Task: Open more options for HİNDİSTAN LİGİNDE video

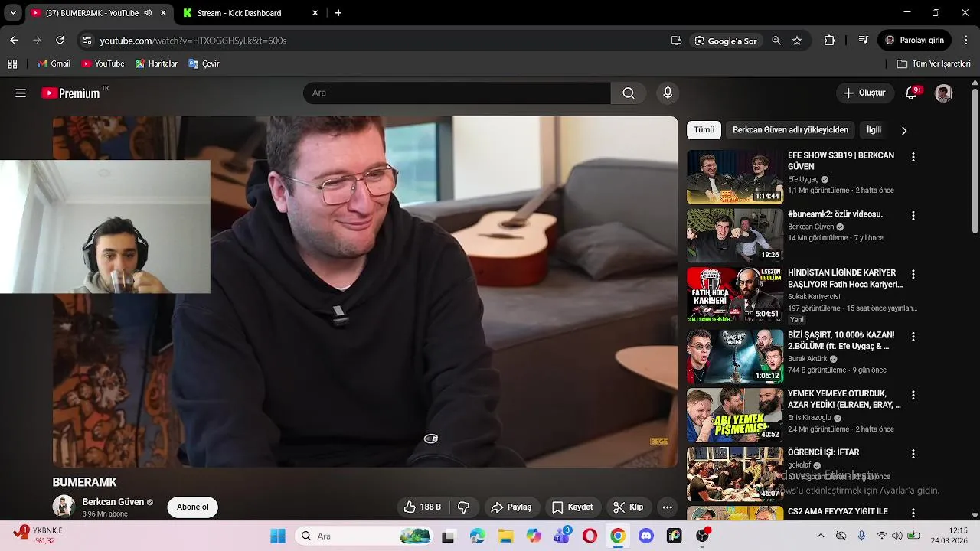Action: point(913,274)
